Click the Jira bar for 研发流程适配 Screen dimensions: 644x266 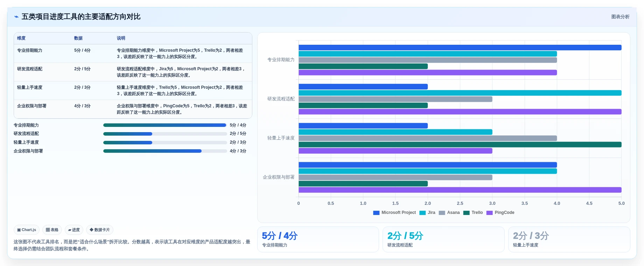click(x=460, y=93)
